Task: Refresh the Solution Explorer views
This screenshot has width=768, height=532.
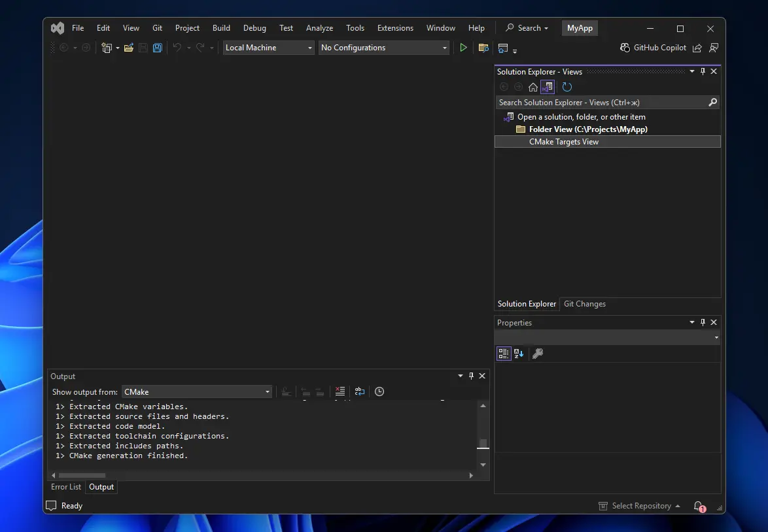Action: (x=567, y=86)
